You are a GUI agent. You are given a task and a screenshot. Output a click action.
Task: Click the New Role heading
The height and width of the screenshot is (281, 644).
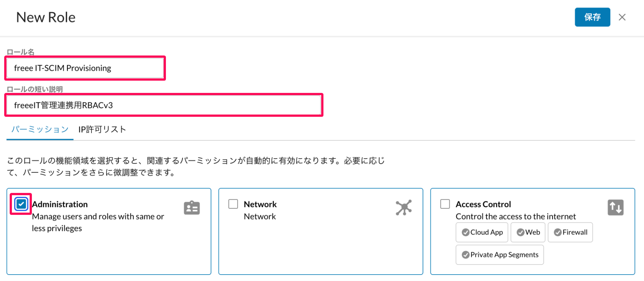pos(46,17)
